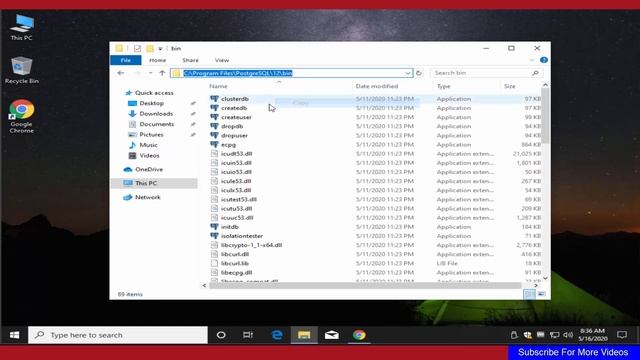Click the New folder quick access toolbar icon
Screen dimensions: 640x360
[150, 49]
